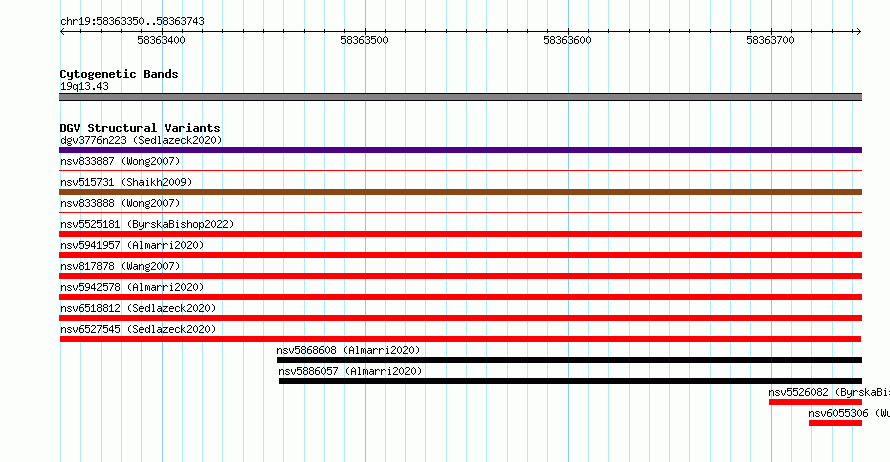This screenshot has height=462, width=890.
Task: Open nsv817878 (Wang2007) variant label
Action: 120,266
